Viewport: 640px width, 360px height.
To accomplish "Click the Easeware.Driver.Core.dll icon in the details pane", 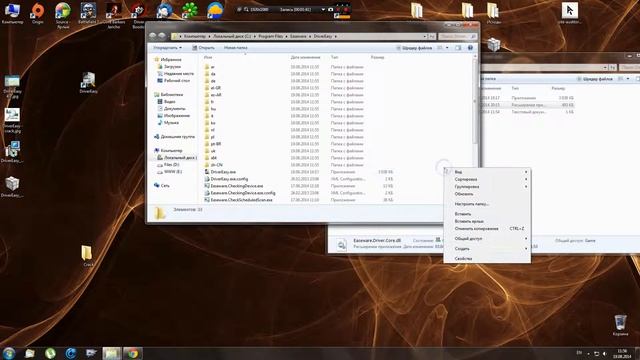I will point(341,244).
